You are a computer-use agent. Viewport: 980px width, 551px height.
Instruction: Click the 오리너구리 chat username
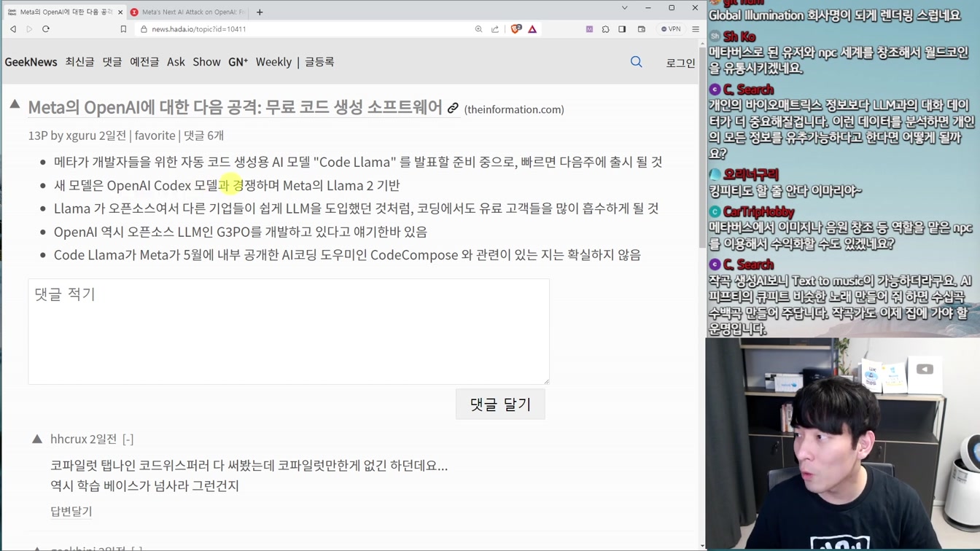[751, 174]
